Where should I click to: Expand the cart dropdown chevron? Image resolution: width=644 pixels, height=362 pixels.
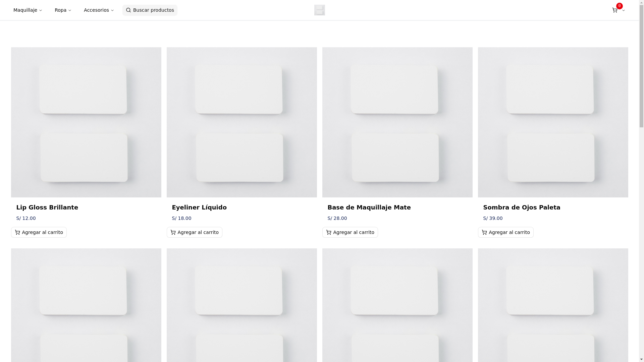coord(624,10)
